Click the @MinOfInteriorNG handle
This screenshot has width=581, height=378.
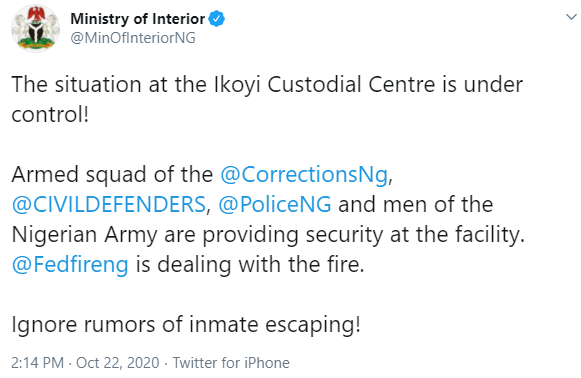pos(133,38)
